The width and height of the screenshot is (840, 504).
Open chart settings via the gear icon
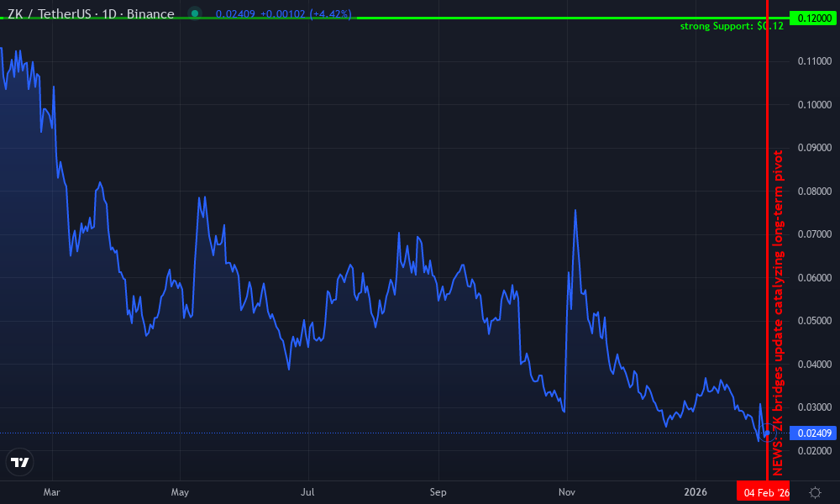(813, 493)
